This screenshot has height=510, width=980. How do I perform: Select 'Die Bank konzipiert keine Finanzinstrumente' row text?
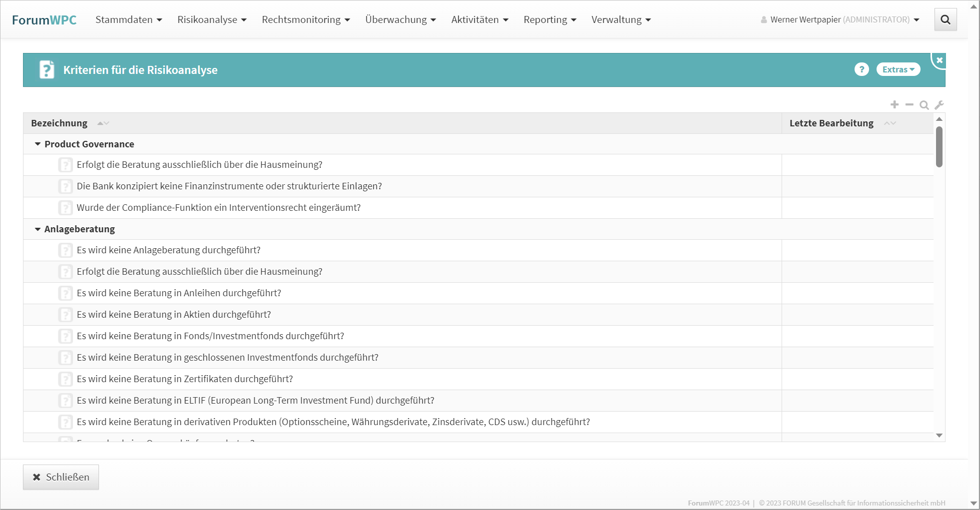point(229,186)
